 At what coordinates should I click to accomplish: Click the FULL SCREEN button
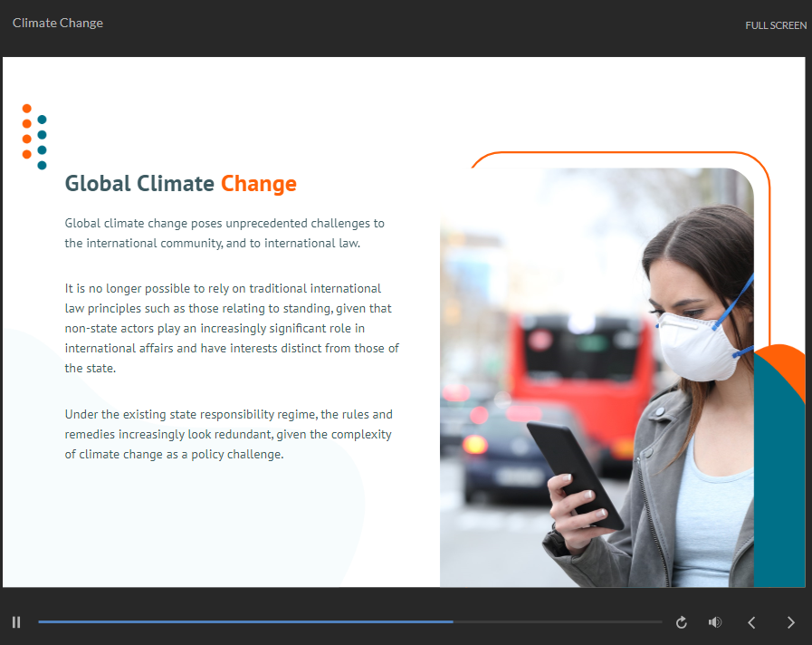point(776,25)
